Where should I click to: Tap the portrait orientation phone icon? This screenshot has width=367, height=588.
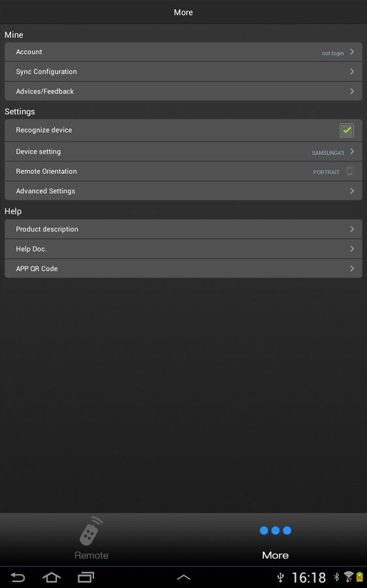pos(349,171)
